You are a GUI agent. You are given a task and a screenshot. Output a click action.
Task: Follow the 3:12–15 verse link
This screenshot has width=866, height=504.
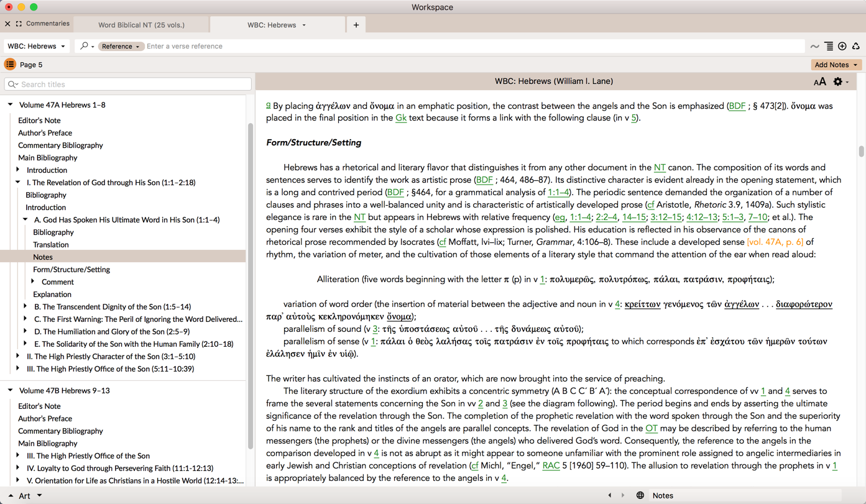pyautogui.click(x=666, y=218)
